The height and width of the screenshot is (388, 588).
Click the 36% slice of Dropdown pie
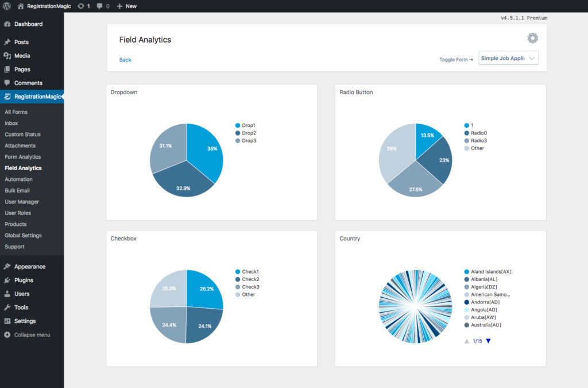208,151
